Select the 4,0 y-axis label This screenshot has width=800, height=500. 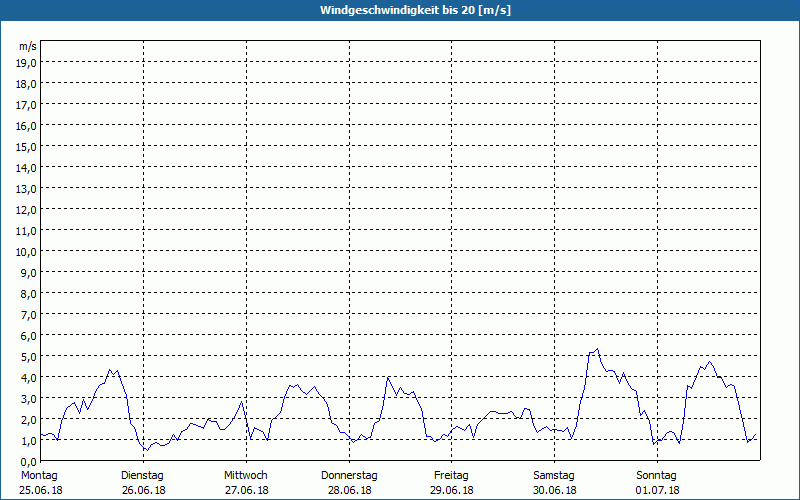click(28, 378)
